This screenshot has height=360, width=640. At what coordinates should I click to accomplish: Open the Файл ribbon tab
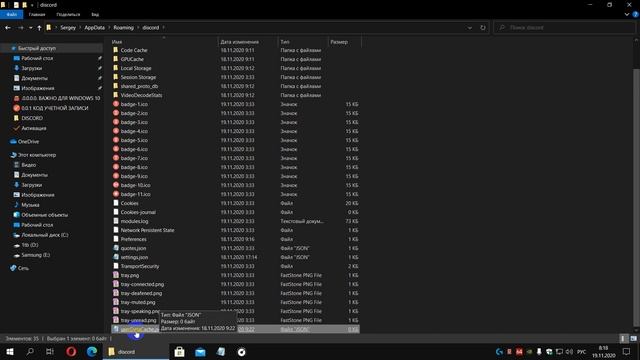pyautogui.click(x=11, y=15)
